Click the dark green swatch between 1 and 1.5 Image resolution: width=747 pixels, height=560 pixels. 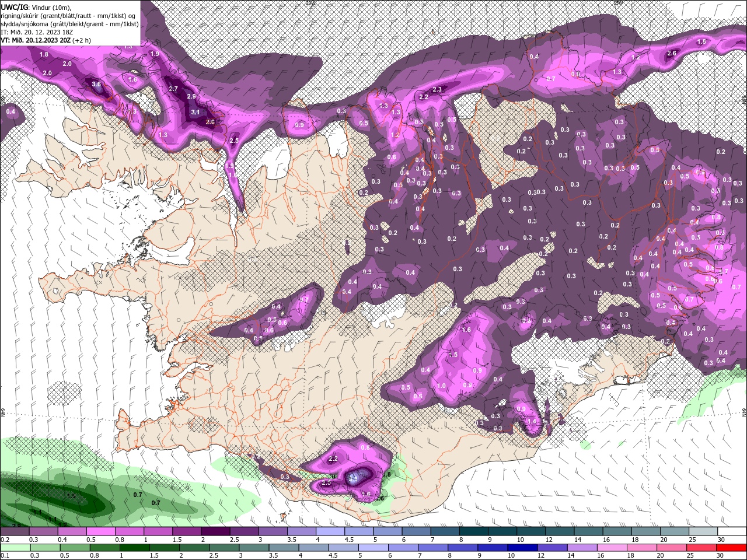click(x=135, y=548)
